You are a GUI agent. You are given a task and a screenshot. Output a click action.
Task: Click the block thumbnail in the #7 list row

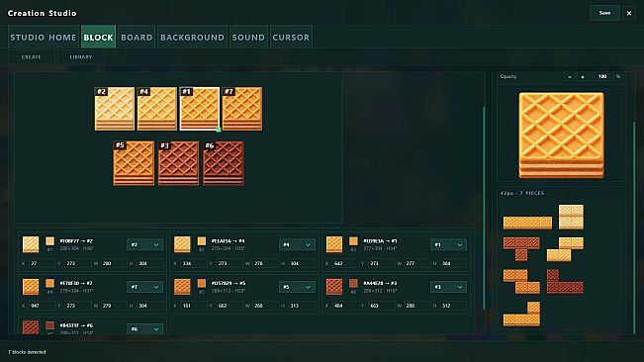[x=31, y=287]
